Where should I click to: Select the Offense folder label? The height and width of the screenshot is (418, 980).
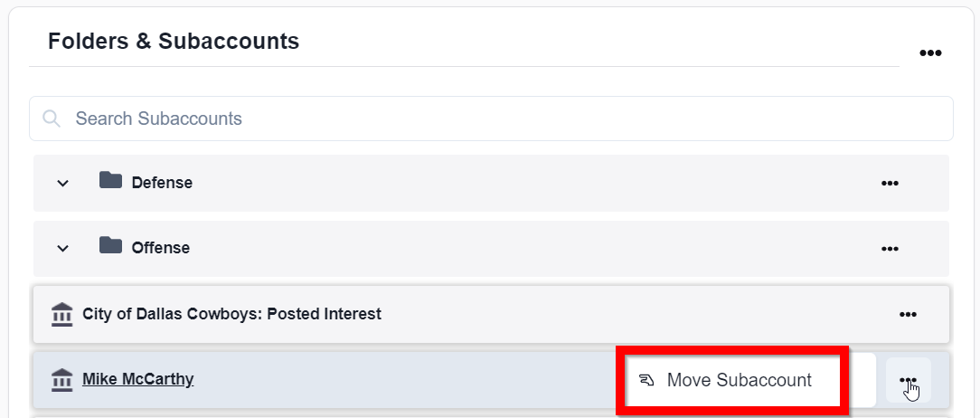point(160,248)
